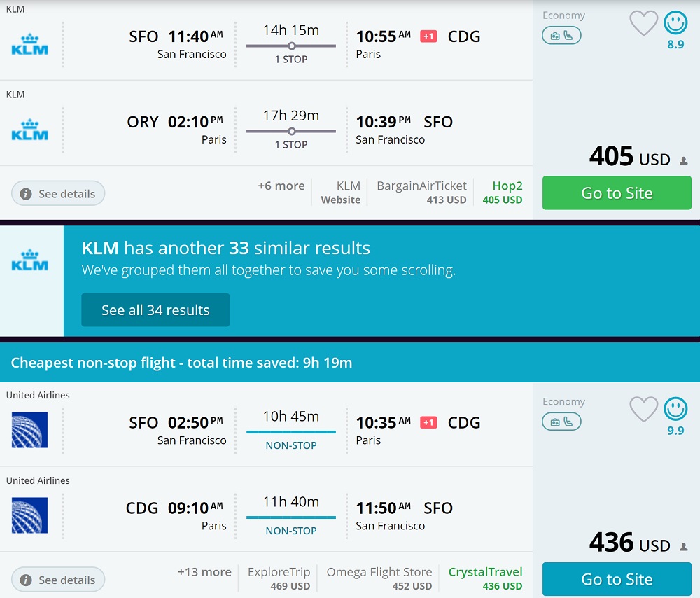Click United Airlines logo on SFO departure

click(30, 429)
